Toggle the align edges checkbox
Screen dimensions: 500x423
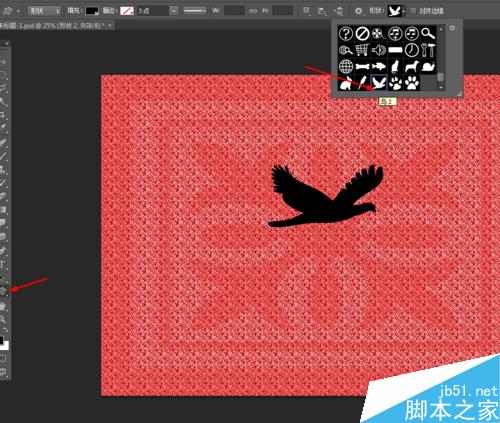[x=413, y=11]
